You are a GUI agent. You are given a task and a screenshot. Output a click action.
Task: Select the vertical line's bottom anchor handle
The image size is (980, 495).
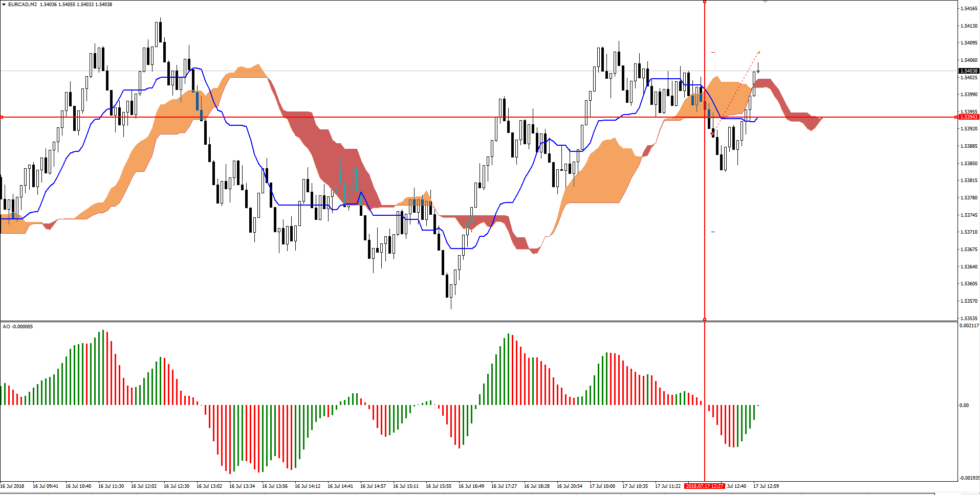(705, 319)
